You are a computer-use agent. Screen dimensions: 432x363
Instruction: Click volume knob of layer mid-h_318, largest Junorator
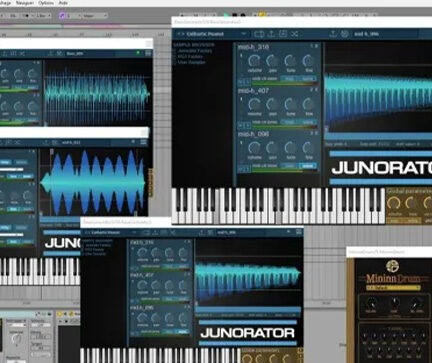(x=255, y=61)
